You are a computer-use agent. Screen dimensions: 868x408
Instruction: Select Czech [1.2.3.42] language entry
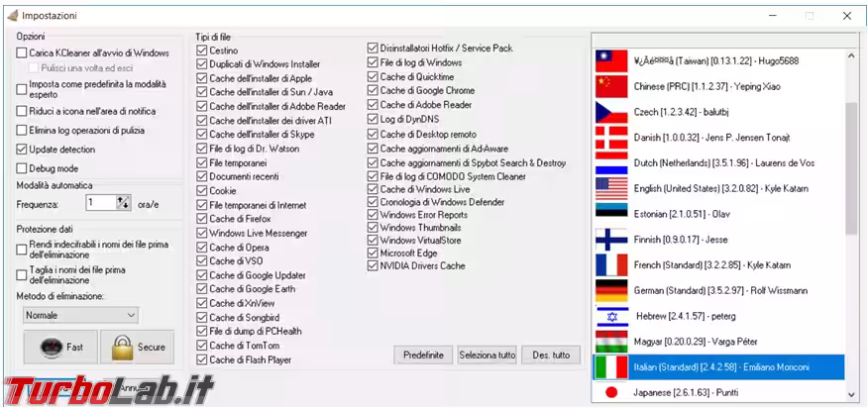click(719, 112)
